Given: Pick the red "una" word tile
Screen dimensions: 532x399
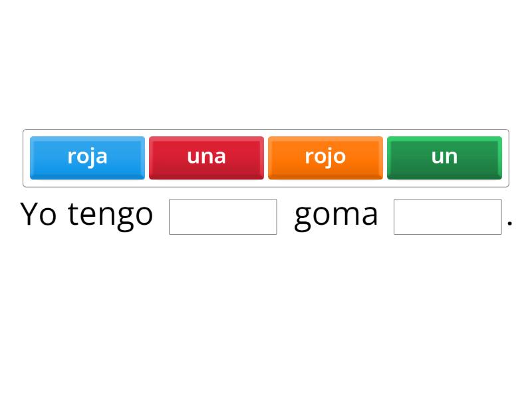Looking at the screenshot, I should coord(206,158).
